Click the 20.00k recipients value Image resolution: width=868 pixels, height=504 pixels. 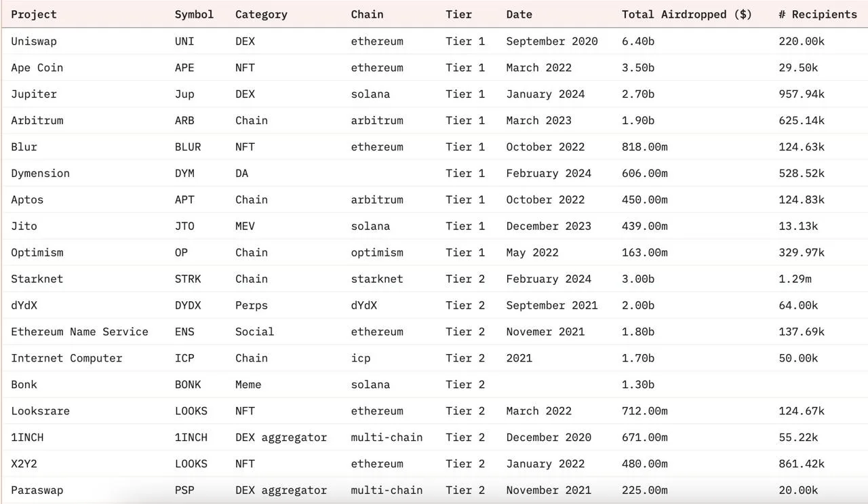pos(798,491)
